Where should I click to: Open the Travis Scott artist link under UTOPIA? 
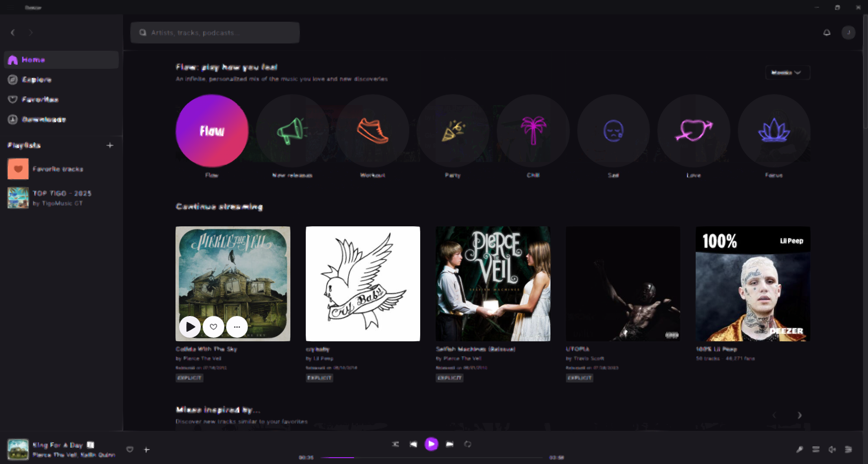(x=589, y=359)
